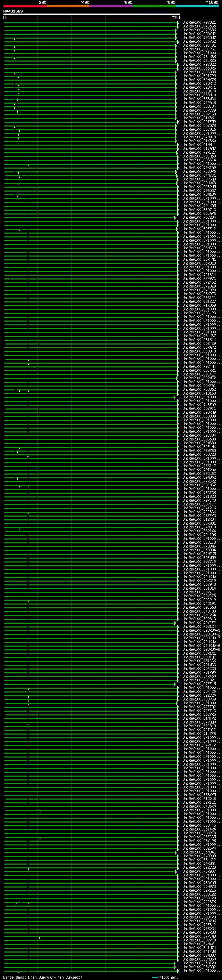Click the alignment bar for UniRef100_Q0V2F2
Screen dimensions: 222x980
[89, 623]
